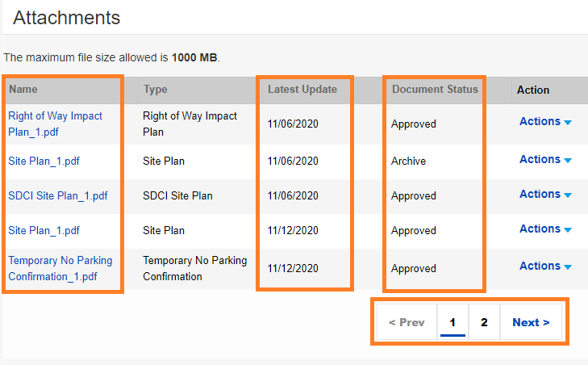Click the Attachments section heading
This screenshot has height=365, width=588.
(x=66, y=18)
